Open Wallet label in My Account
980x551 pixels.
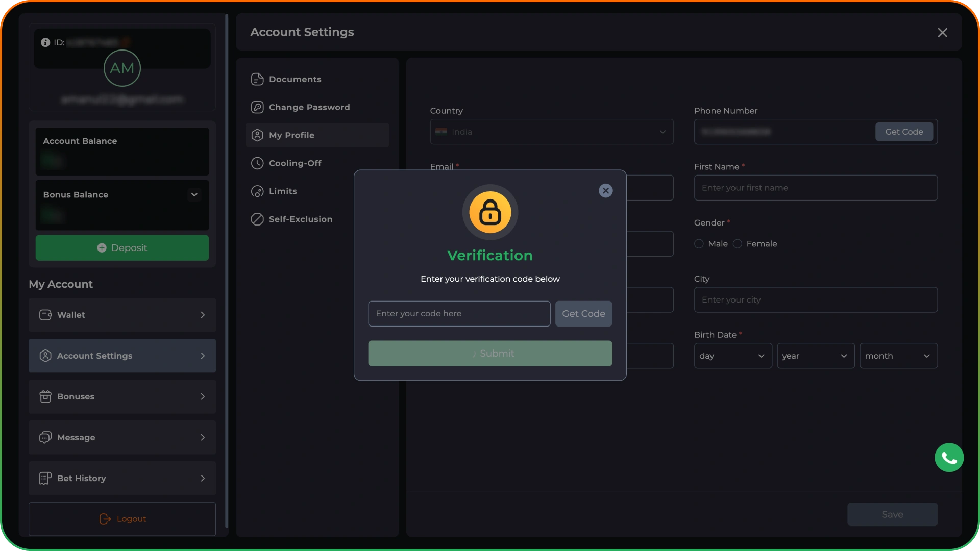(x=71, y=315)
